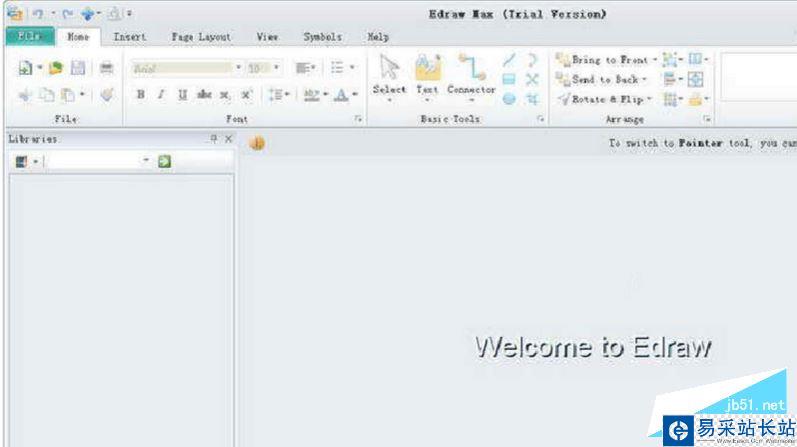Image resolution: width=797 pixels, height=447 pixels.
Task: Click the Edraw application icon in title bar
Action: [x=15, y=14]
